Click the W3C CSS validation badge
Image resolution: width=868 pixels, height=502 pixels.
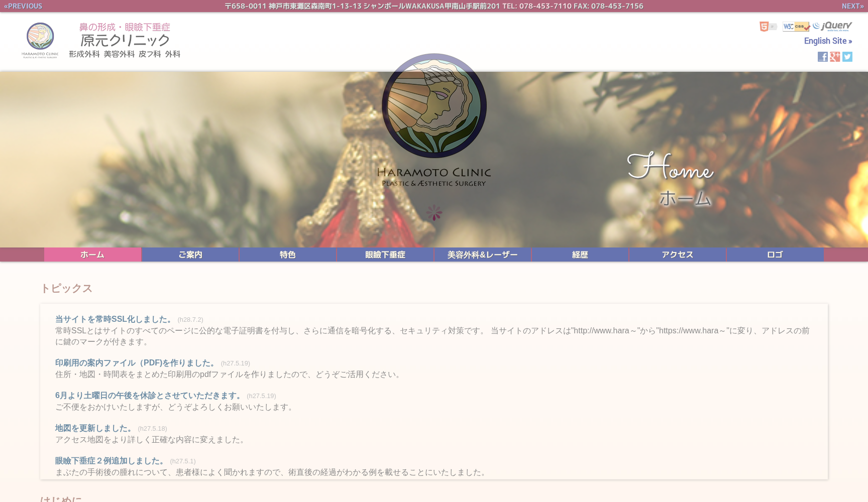tap(796, 27)
